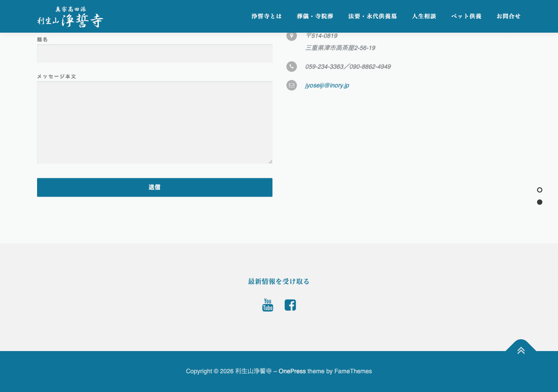Viewport: 558px width, 392px height.
Task: Click the 題名 field label
Action: click(42, 39)
